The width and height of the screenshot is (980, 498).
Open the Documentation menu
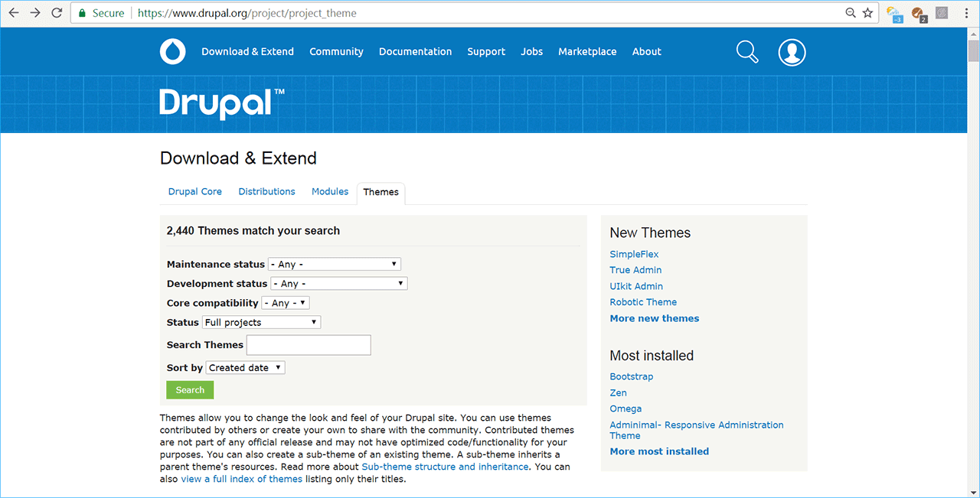(415, 51)
